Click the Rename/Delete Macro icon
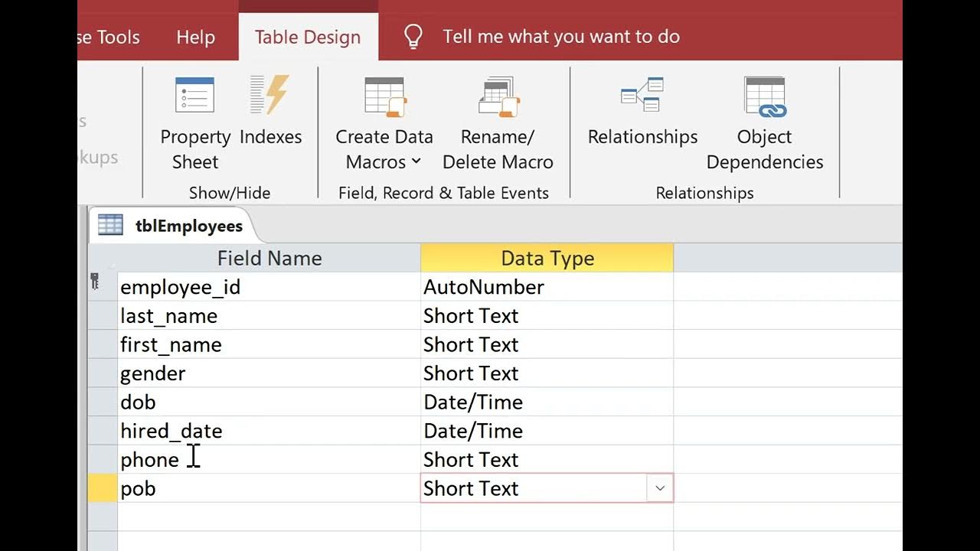 tap(498, 98)
